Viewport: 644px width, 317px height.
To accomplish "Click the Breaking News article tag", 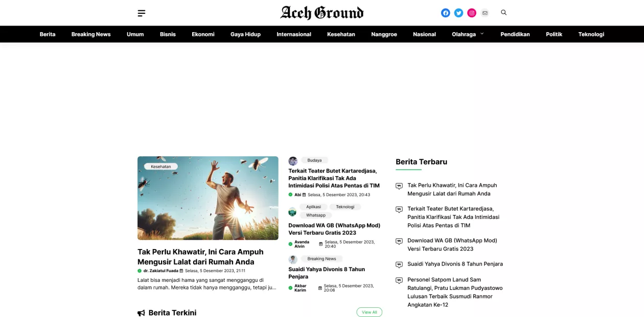I will pos(322,259).
